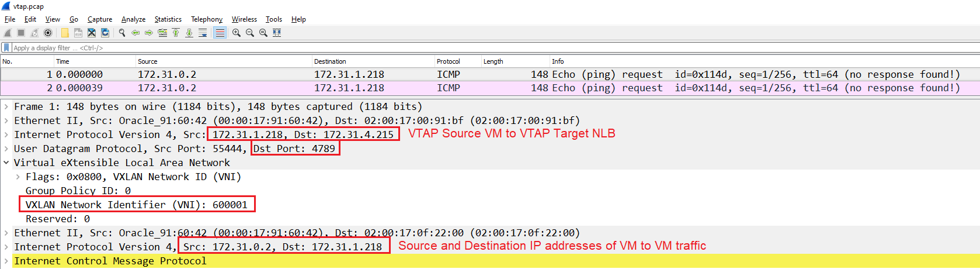Viewport: 980px width, 269px height.
Task: Toggle auto-scroll during live capture icon
Action: click(203, 33)
